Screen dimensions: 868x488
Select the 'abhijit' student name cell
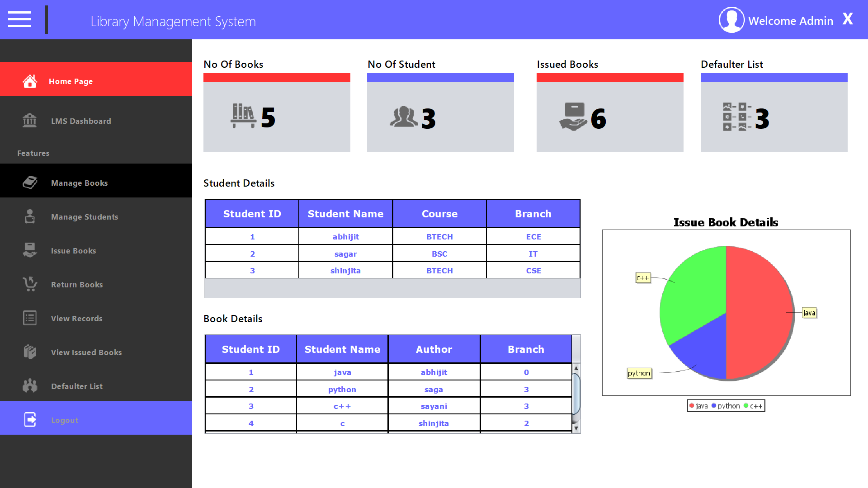point(345,236)
